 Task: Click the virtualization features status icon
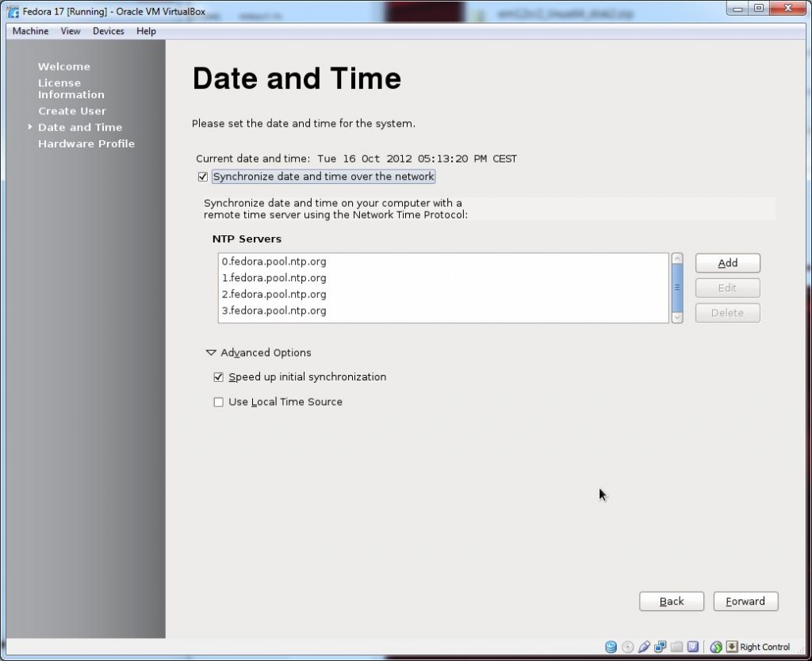click(693, 647)
